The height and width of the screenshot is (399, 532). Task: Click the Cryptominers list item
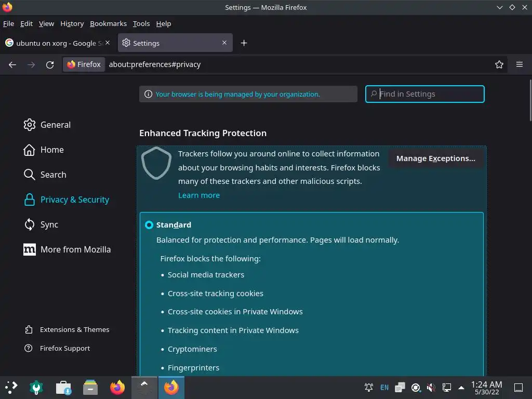(x=192, y=349)
